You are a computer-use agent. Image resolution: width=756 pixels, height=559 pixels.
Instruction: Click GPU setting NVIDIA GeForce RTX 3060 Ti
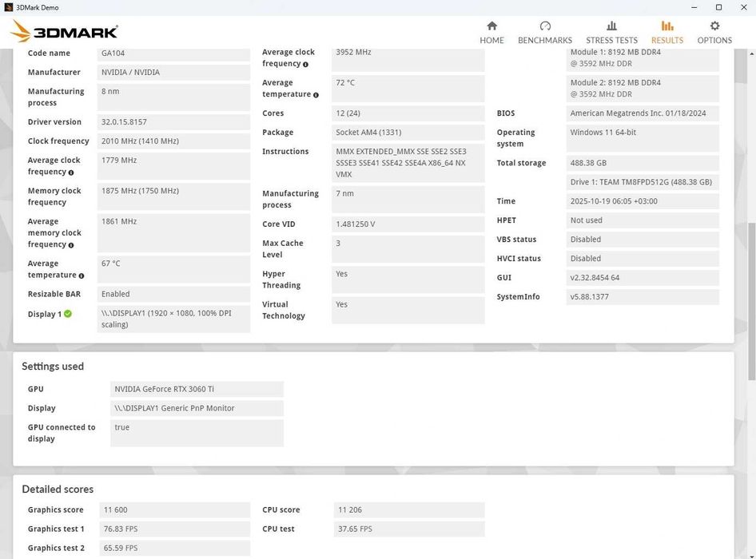[x=197, y=389]
